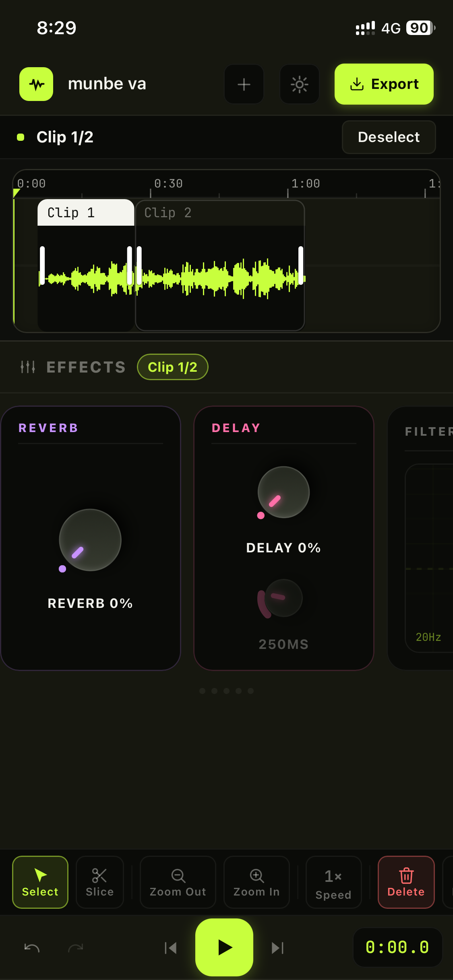This screenshot has width=453, height=980.
Task: Undo the last action
Action: [32, 948]
